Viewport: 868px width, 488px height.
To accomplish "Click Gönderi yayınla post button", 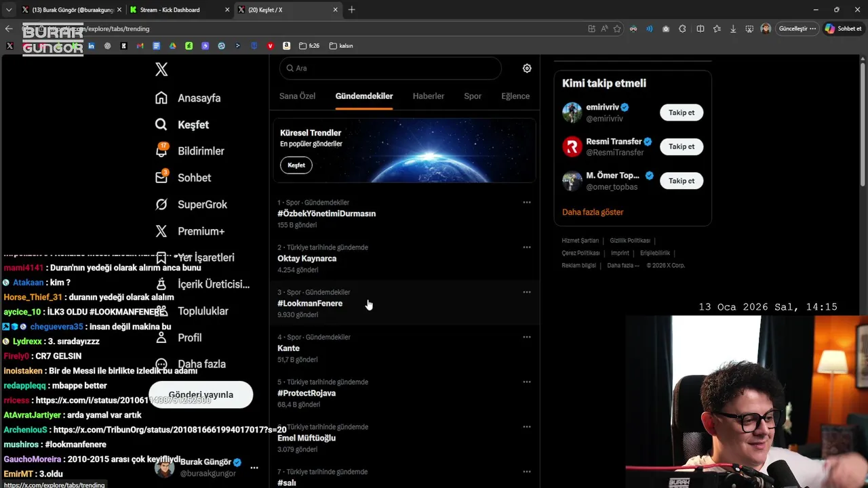I will [x=201, y=394].
